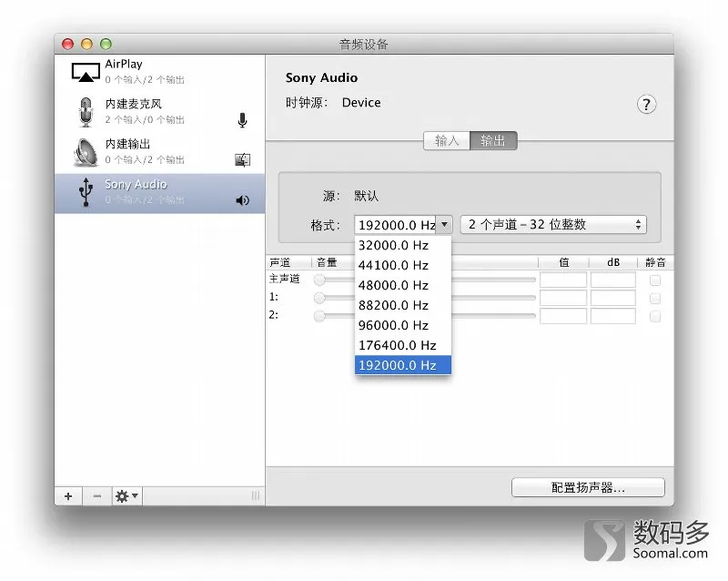Select the 内建麦克风 device row text

pos(133,104)
